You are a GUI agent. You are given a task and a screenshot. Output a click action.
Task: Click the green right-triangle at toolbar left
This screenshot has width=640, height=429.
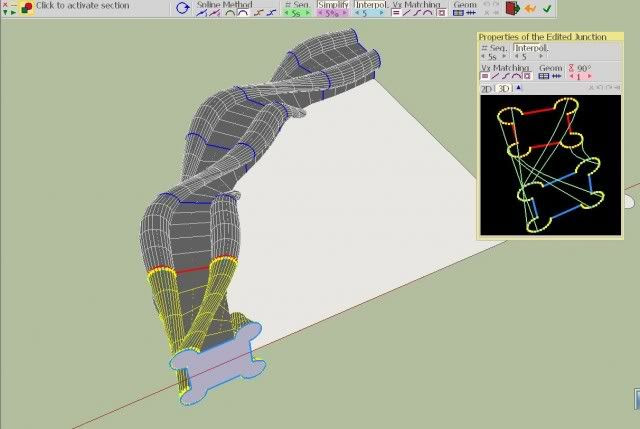tap(14, 13)
